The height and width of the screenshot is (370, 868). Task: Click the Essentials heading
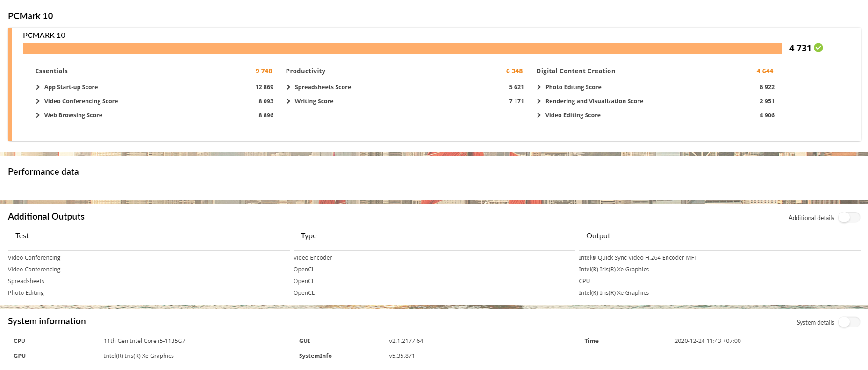51,71
